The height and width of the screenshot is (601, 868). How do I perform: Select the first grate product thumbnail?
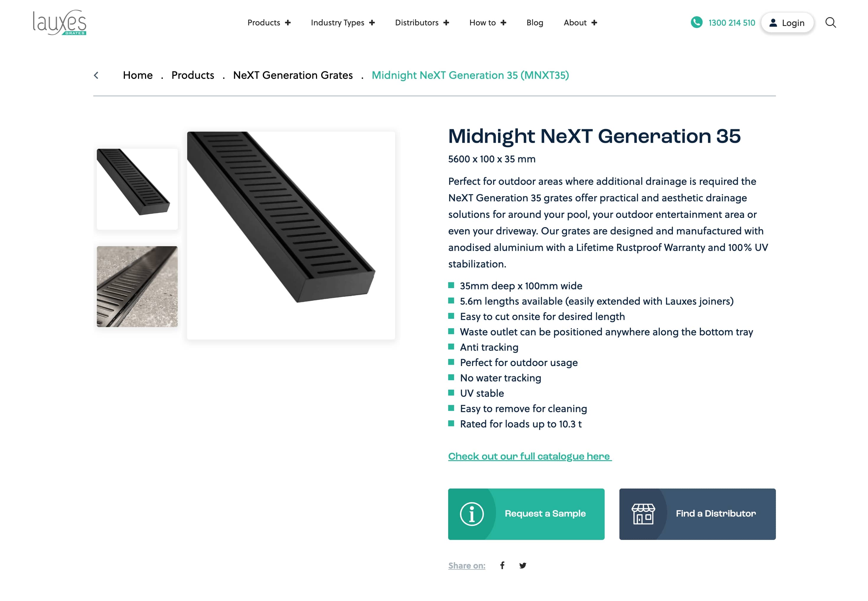pyautogui.click(x=137, y=189)
